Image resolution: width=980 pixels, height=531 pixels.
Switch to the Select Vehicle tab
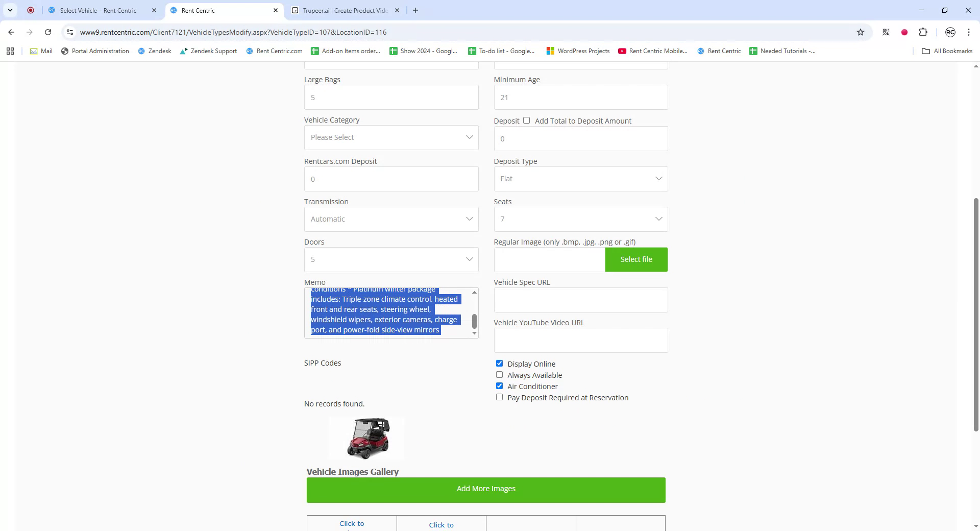click(98, 10)
